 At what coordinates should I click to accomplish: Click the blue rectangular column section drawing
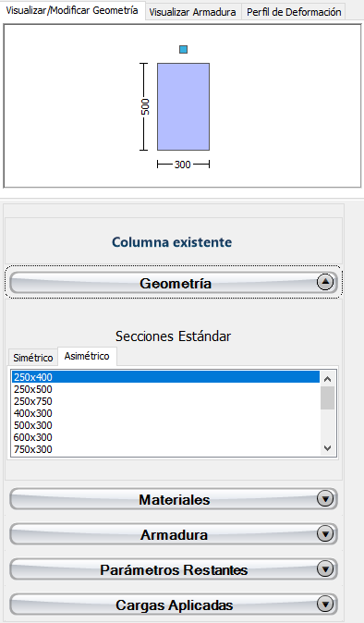(x=184, y=106)
